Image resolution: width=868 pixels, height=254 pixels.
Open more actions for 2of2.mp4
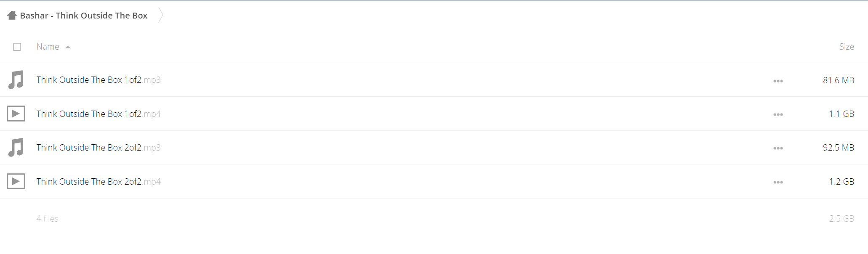tap(778, 182)
